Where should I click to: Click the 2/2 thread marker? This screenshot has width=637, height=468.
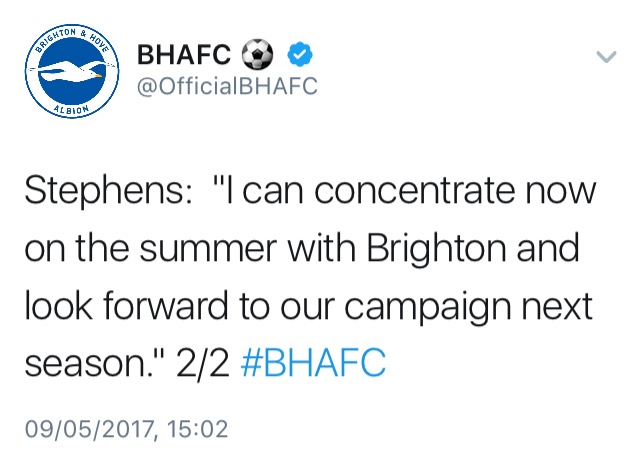click(x=203, y=363)
